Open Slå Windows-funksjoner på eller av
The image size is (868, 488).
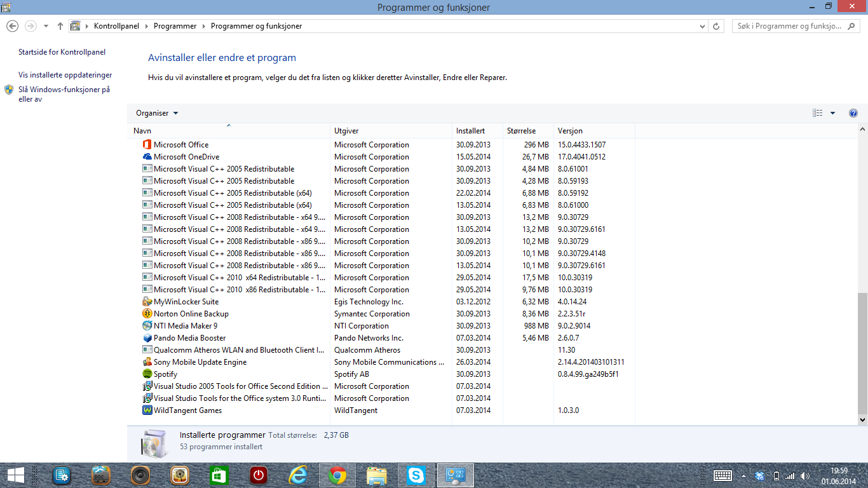pos(64,95)
